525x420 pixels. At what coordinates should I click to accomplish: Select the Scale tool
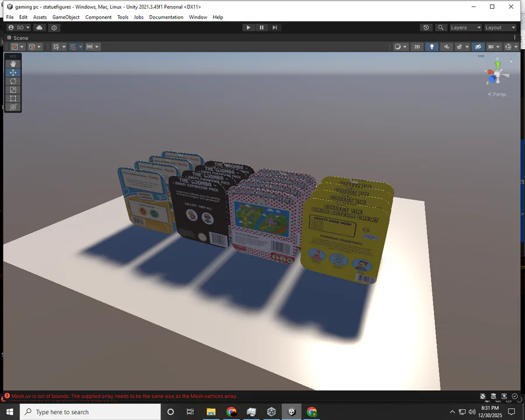point(13,90)
